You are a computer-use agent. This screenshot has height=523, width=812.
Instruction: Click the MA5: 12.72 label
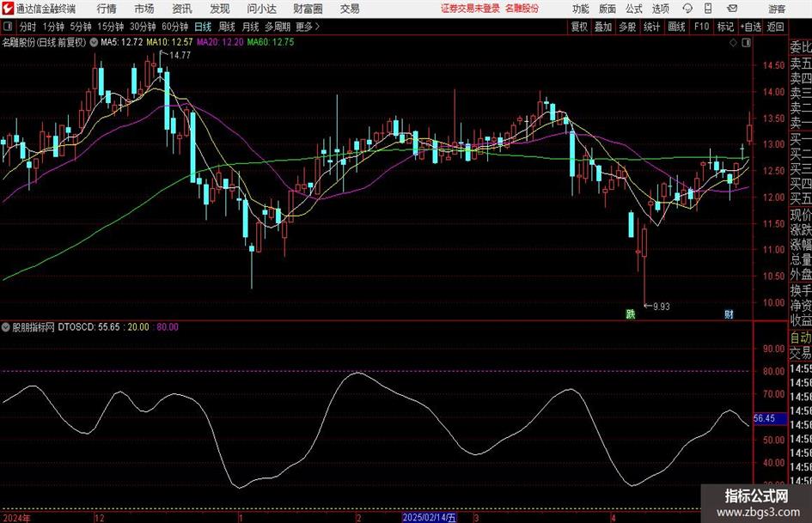(x=122, y=42)
